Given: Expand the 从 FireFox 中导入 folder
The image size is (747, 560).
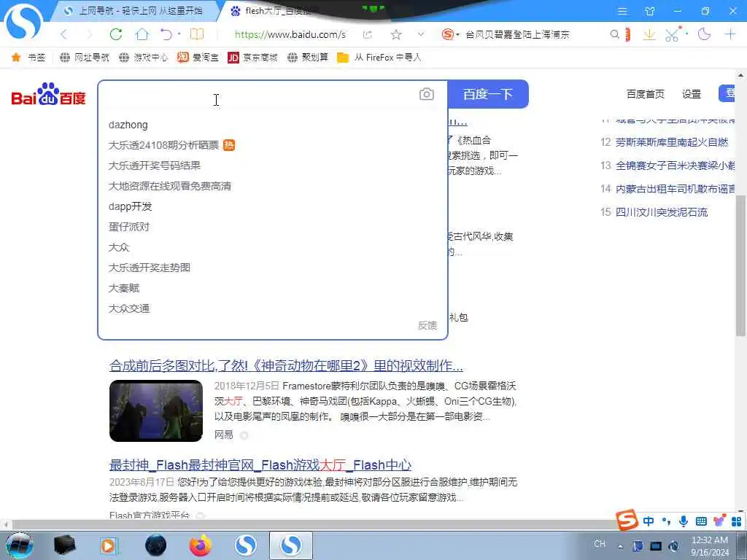Looking at the screenshot, I should [x=379, y=58].
